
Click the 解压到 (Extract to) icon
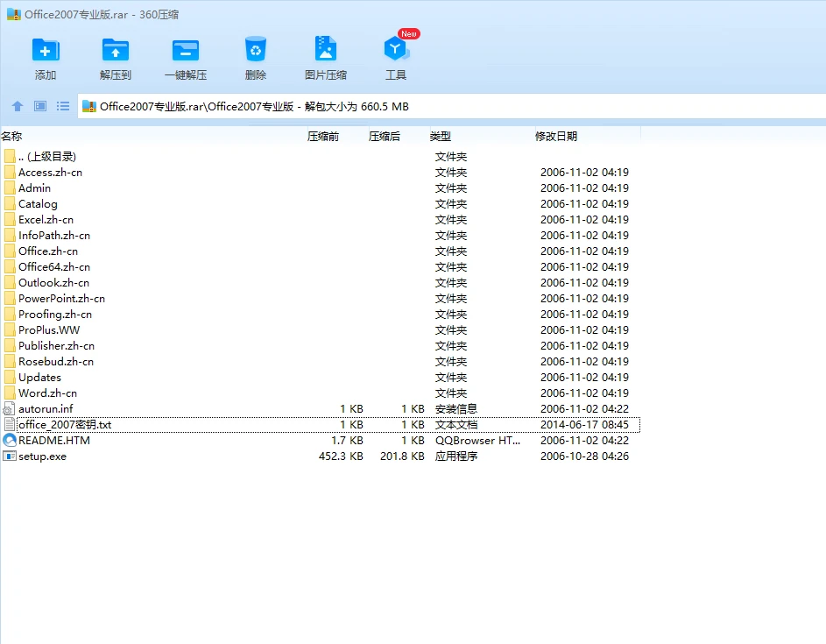pyautogui.click(x=116, y=51)
